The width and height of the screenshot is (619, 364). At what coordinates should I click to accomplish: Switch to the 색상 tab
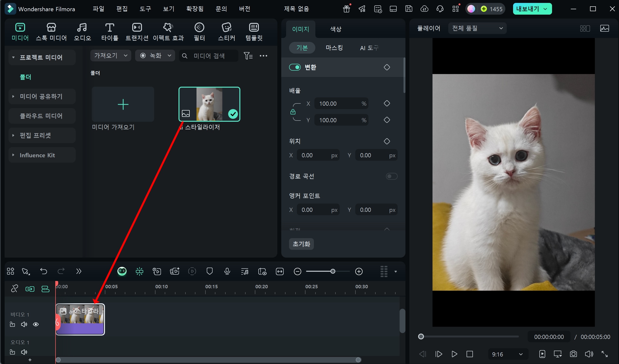click(x=336, y=29)
